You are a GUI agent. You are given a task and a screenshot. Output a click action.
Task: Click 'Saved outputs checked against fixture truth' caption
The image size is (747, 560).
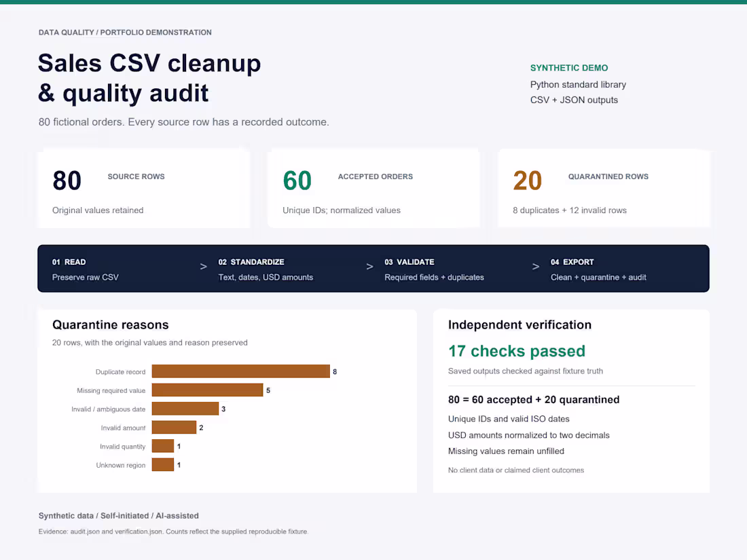(526, 371)
